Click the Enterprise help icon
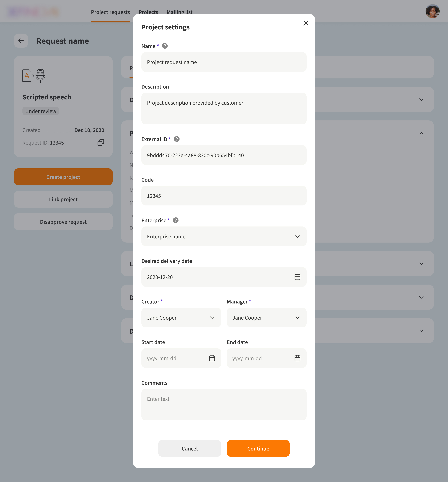This screenshot has width=448, height=482. (176, 220)
